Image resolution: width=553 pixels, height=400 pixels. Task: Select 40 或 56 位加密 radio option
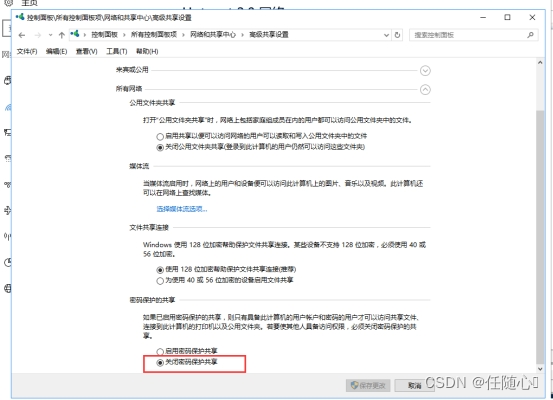coord(160,281)
